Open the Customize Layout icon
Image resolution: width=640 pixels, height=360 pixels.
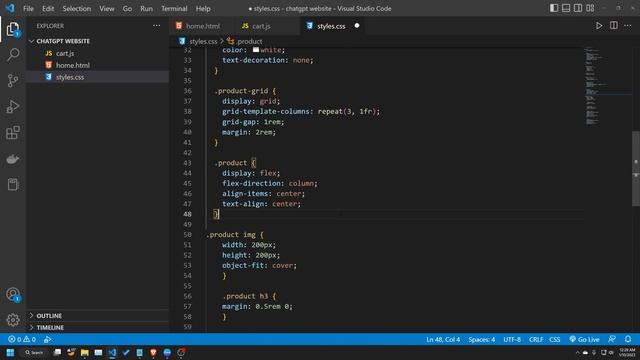(x=590, y=8)
